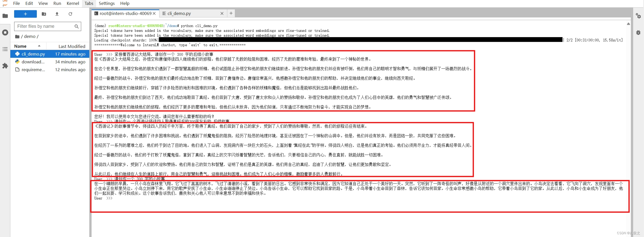Focus the Filter files by name field
Viewport: 644px width, 237px height.
[x=48, y=26]
